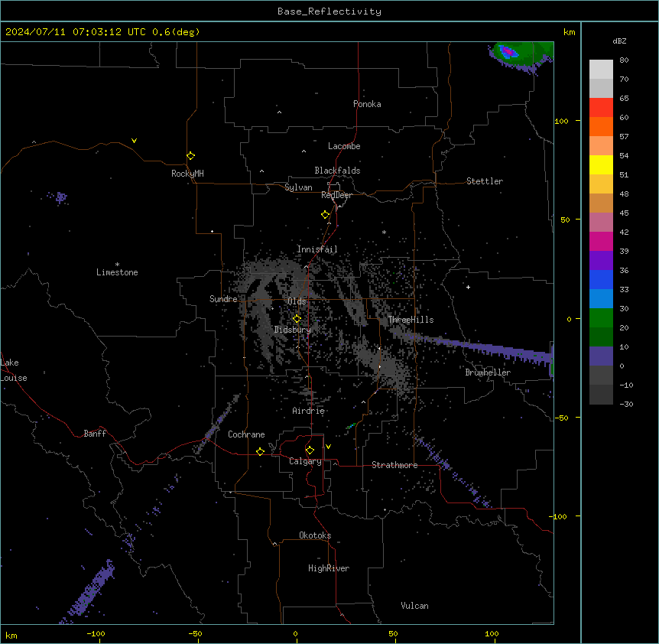Screen dimensions: 659x644
Task: Click the Strathmore label
Action: (394, 465)
